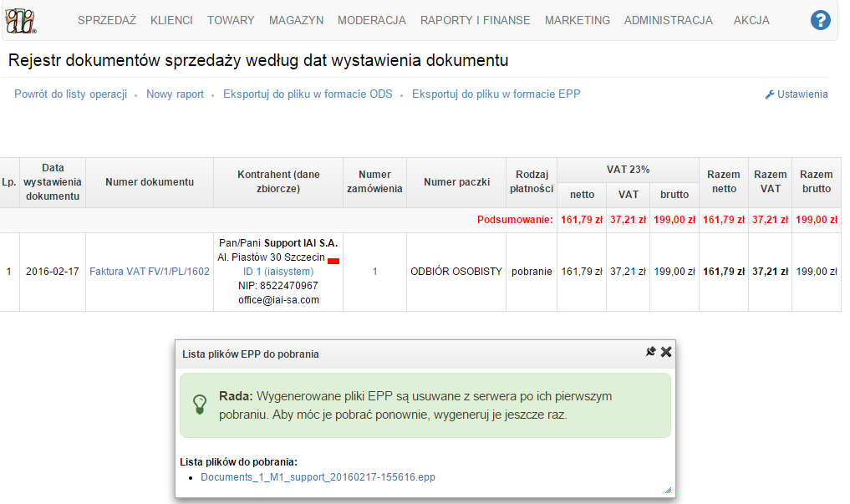Screen dimensions: 850x504
Task: Start a Nowy raport
Action: [x=175, y=94]
